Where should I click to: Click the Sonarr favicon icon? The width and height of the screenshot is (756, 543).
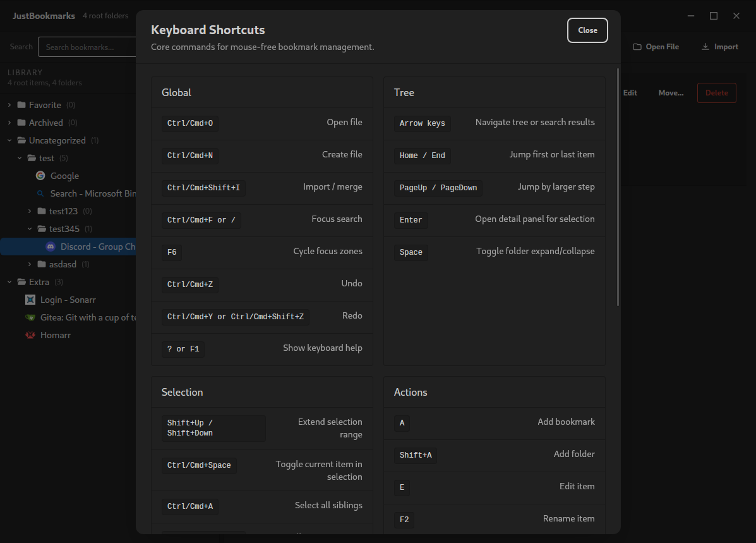[x=30, y=300]
